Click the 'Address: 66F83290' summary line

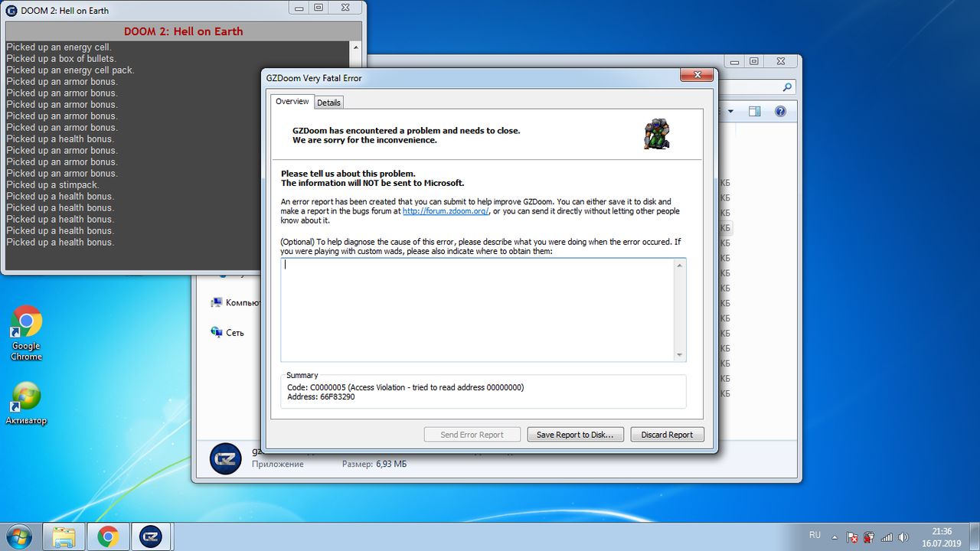point(321,396)
